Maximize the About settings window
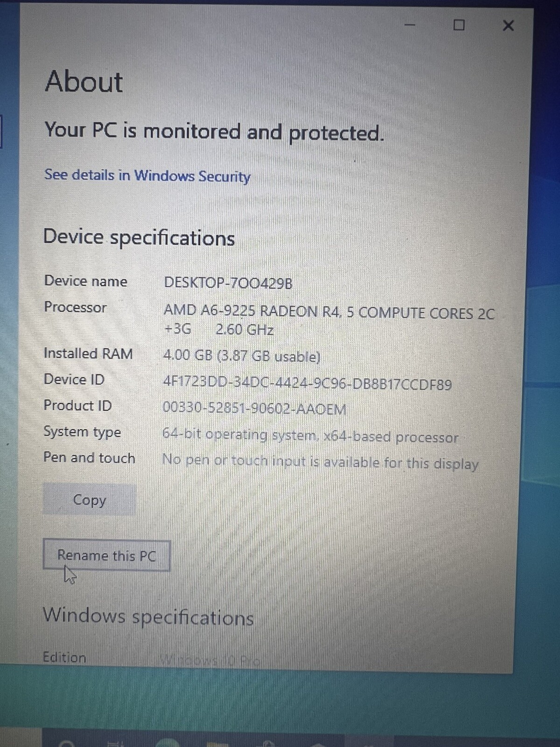The width and height of the screenshot is (560, 747). click(x=459, y=25)
